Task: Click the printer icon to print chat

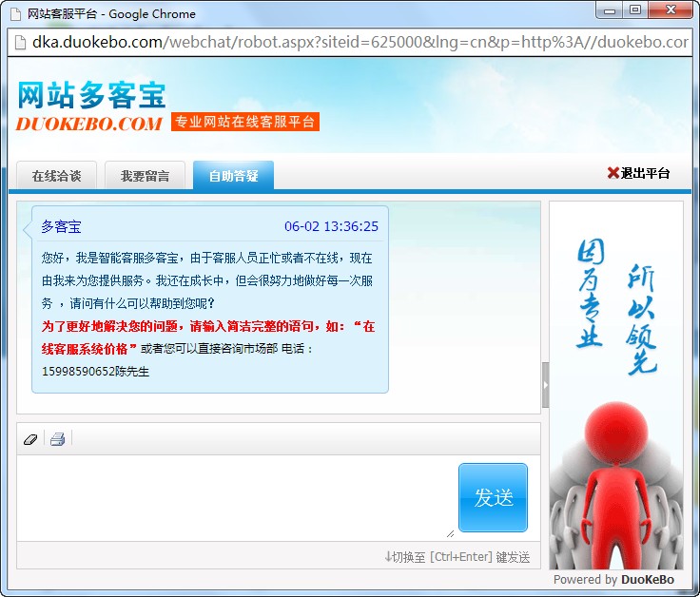Action: click(57, 439)
